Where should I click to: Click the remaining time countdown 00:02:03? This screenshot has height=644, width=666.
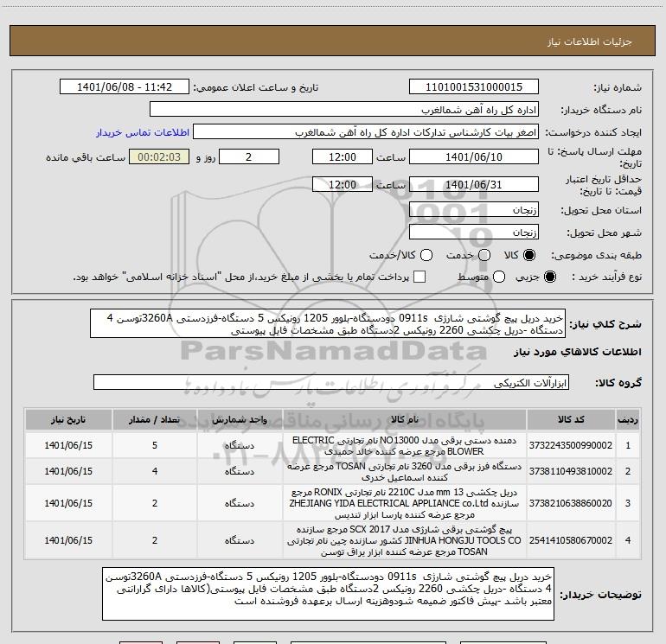[x=159, y=156]
